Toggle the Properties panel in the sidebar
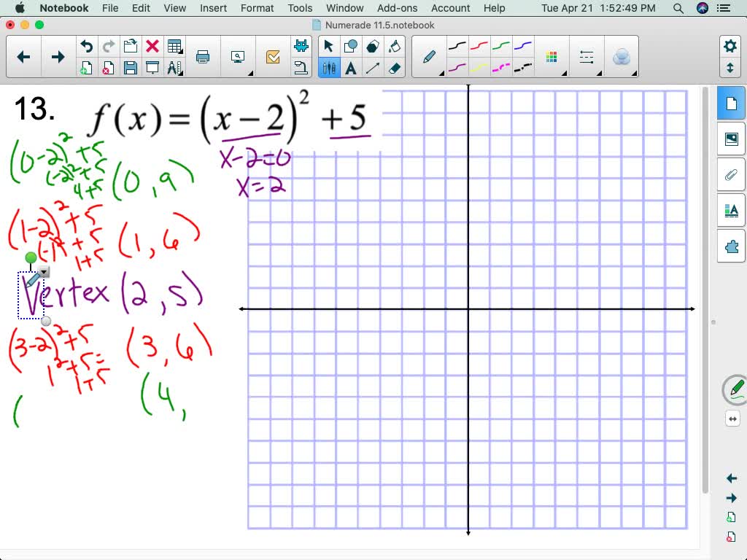Screen dimensions: 747x560 pos(730,210)
